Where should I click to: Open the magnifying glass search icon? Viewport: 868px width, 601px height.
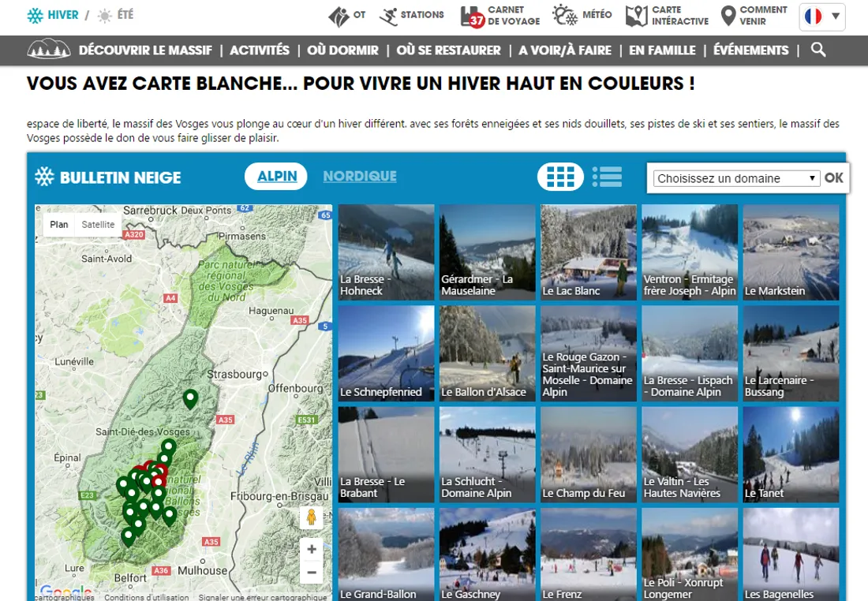pos(818,50)
